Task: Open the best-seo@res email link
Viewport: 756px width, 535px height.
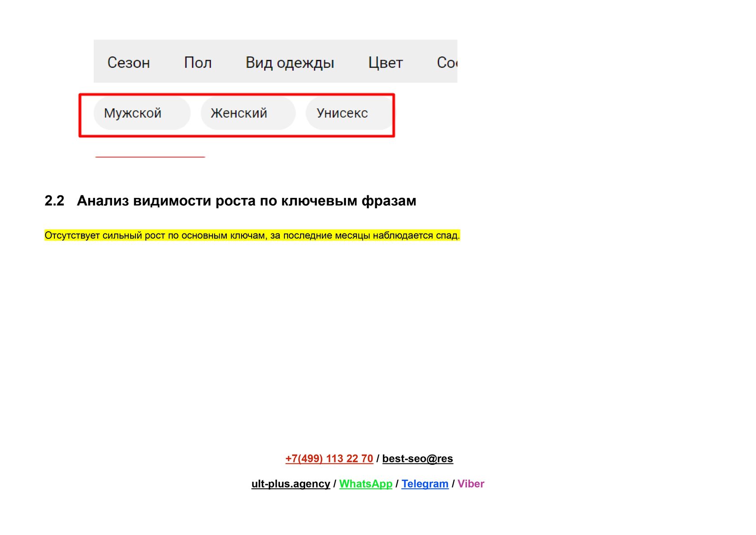Action: (x=418, y=459)
